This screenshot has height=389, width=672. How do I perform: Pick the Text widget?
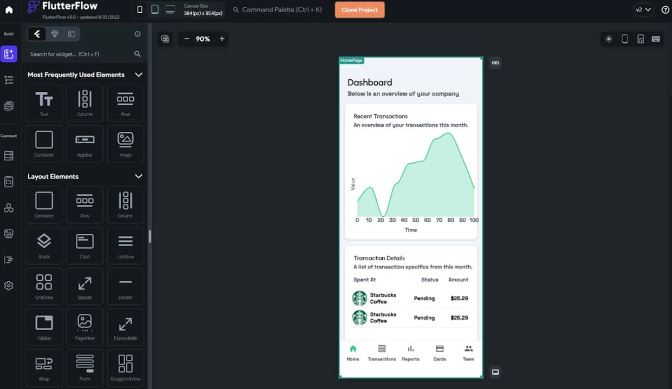[x=44, y=103]
